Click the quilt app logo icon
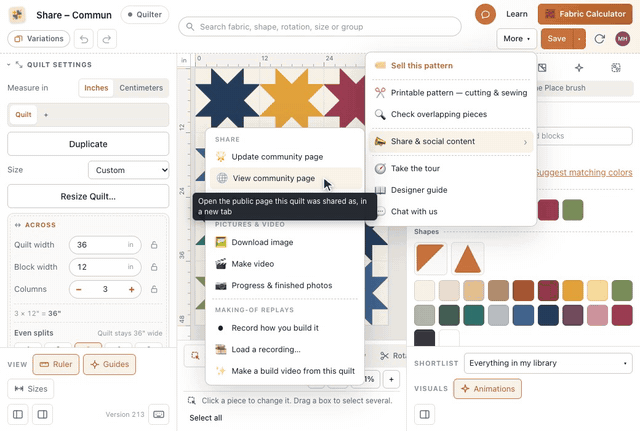Viewport: 640px width, 431px height. click(17, 15)
